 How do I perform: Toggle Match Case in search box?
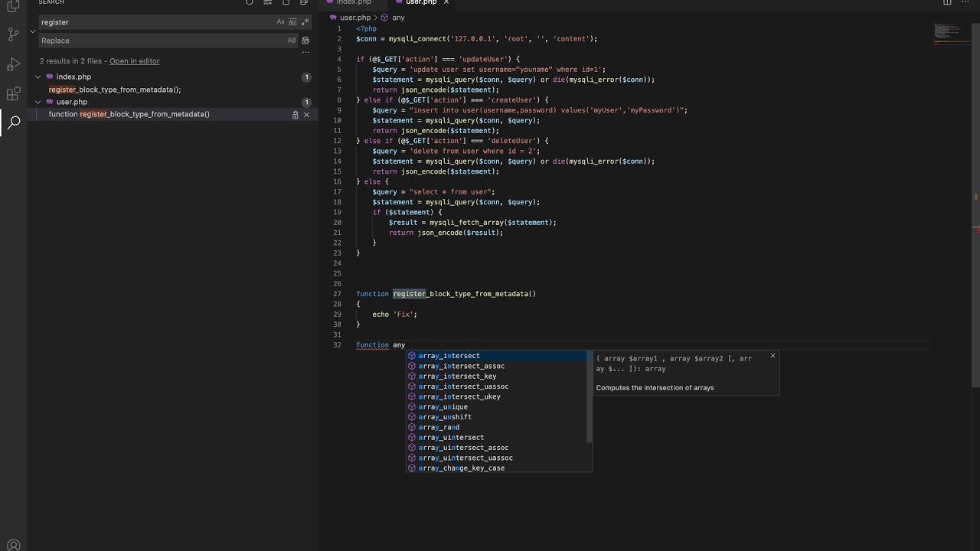[281, 22]
